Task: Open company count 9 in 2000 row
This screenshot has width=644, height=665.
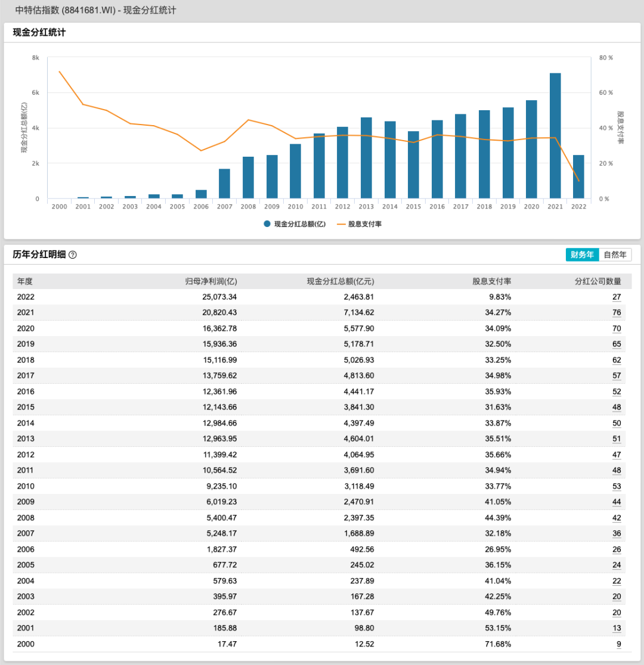Action: click(x=618, y=644)
